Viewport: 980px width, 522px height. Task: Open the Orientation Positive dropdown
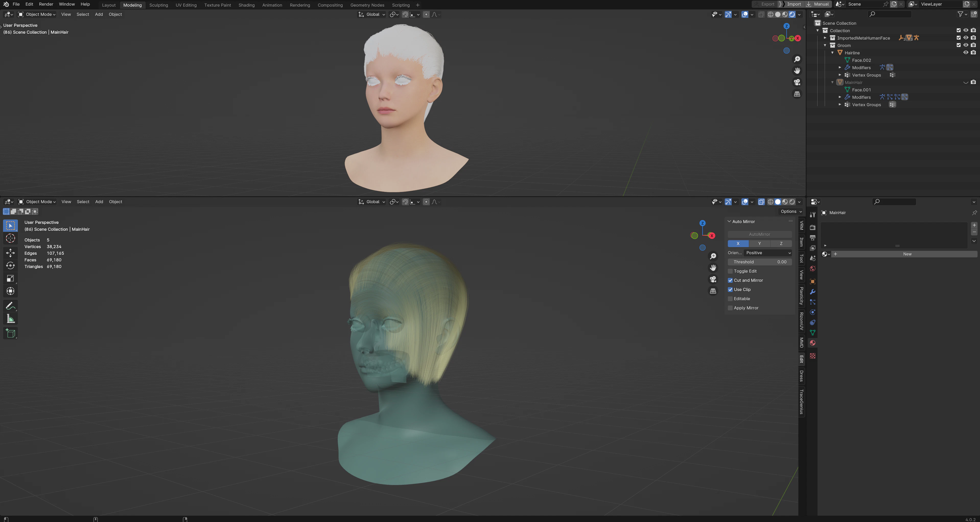tap(768, 253)
